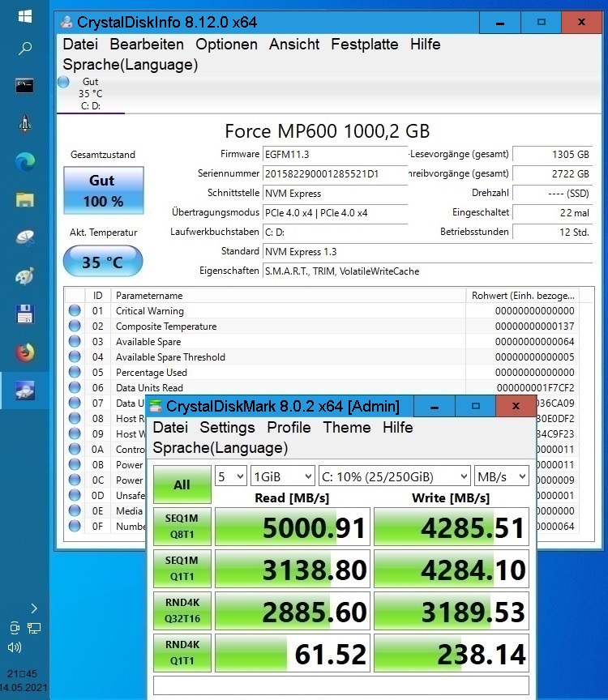Open the drive dropdown C: 10% (25/250GiB)
The image size is (608, 700).
pyautogui.click(x=395, y=476)
